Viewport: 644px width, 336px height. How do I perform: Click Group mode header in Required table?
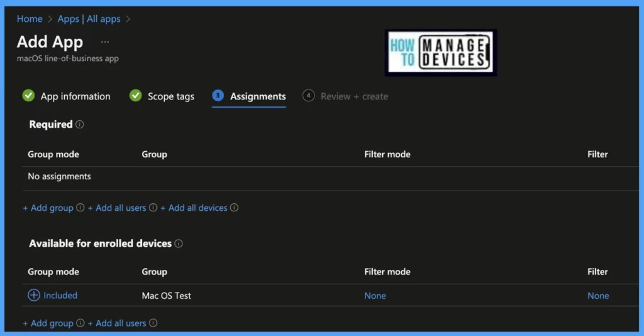(x=53, y=154)
